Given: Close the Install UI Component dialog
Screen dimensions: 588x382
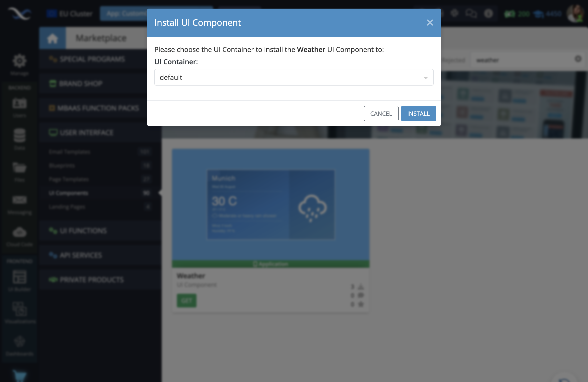Looking at the screenshot, I should point(430,23).
